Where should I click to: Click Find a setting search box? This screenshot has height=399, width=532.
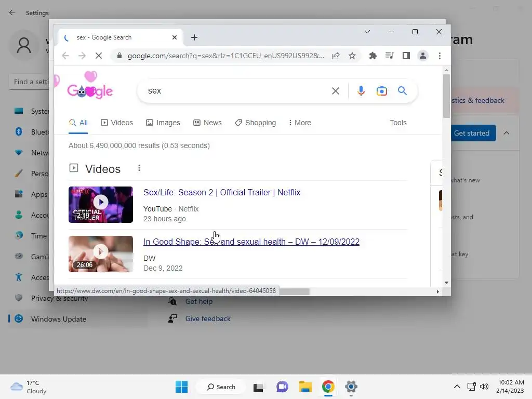(x=29, y=82)
